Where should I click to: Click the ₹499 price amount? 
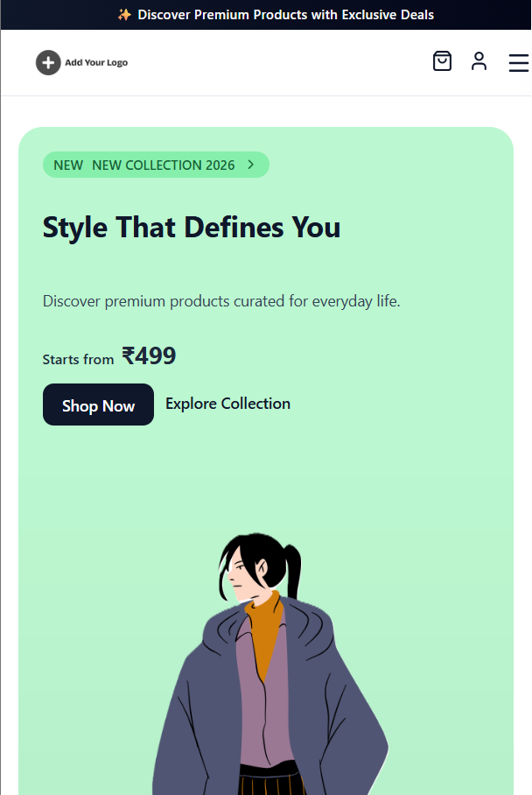[149, 355]
